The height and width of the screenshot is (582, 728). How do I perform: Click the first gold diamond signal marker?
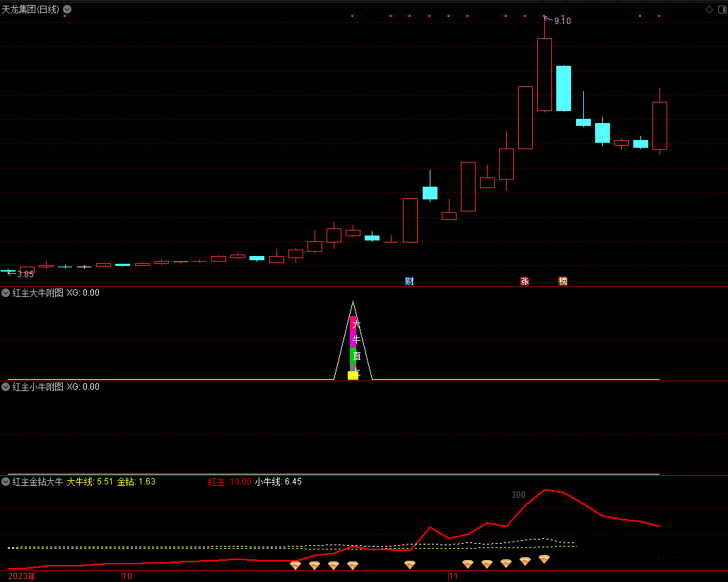(295, 565)
